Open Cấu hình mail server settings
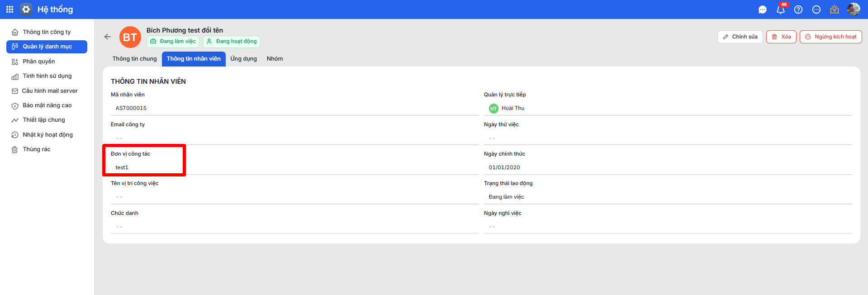 (50, 91)
